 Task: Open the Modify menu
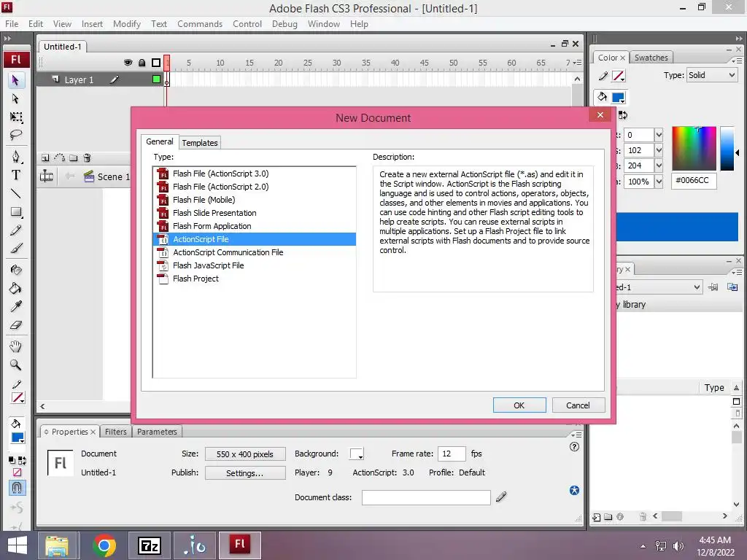pos(127,24)
